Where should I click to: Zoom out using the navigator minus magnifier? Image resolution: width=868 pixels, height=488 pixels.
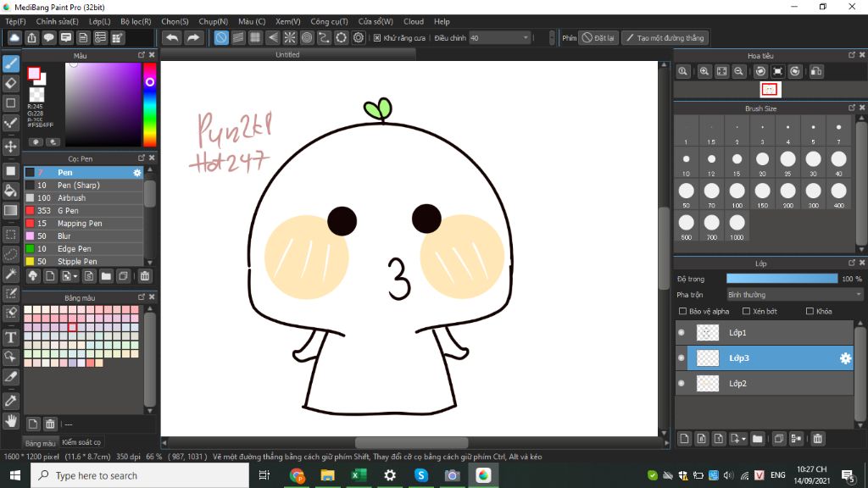point(738,71)
